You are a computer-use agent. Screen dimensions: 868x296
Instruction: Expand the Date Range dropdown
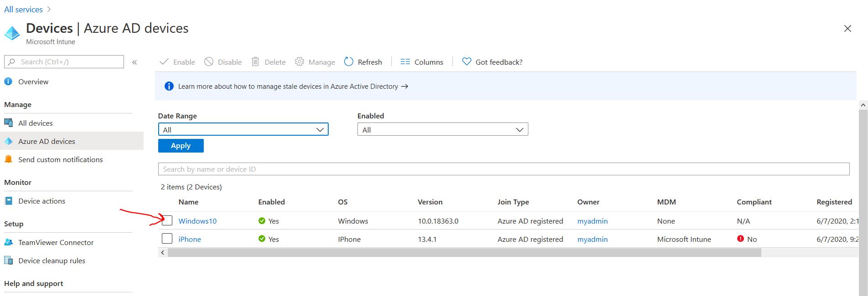pos(243,130)
